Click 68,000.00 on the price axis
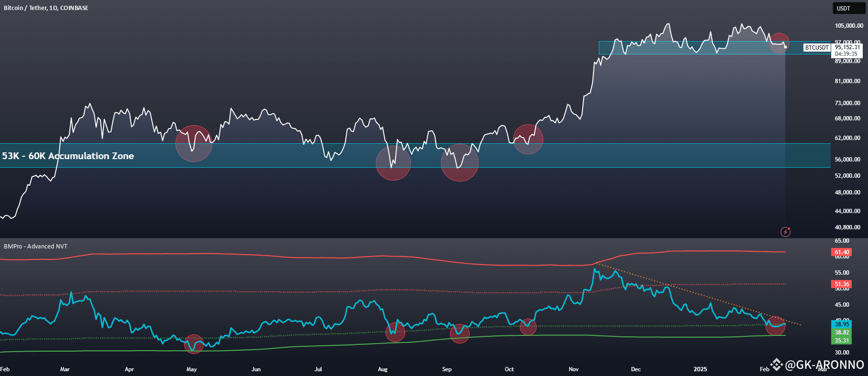This screenshot has width=868, height=376. click(847, 118)
